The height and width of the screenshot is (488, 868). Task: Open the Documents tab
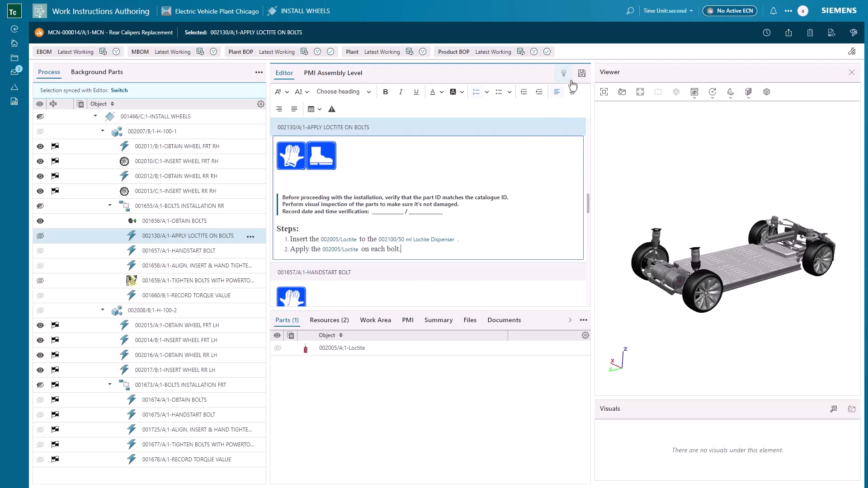[x=504, y=320]
